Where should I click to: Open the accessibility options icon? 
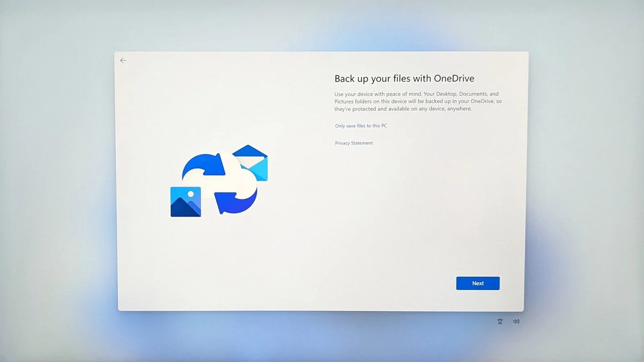point(500,321)
